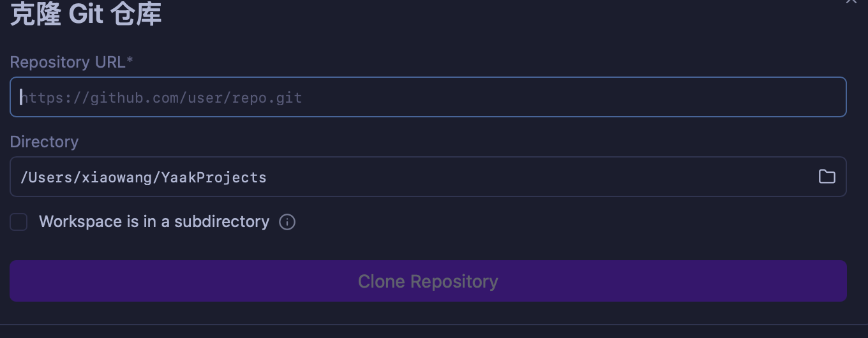Open the folder browser for Directory
This screenshot has width=868, height=338.
coord(827,177)
